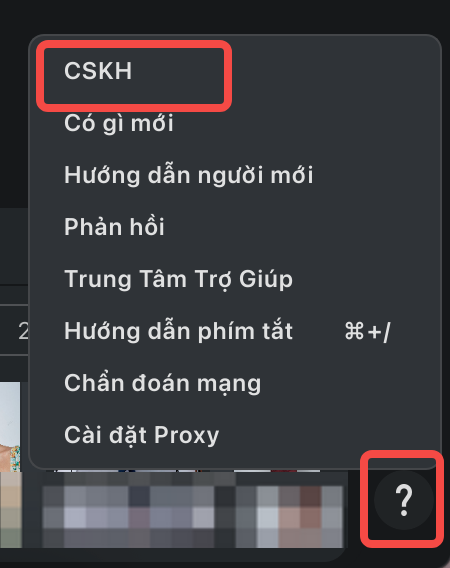Dismiss menu by clicking dark area above it
The image size is (450, 568).
tap(225, 16)
